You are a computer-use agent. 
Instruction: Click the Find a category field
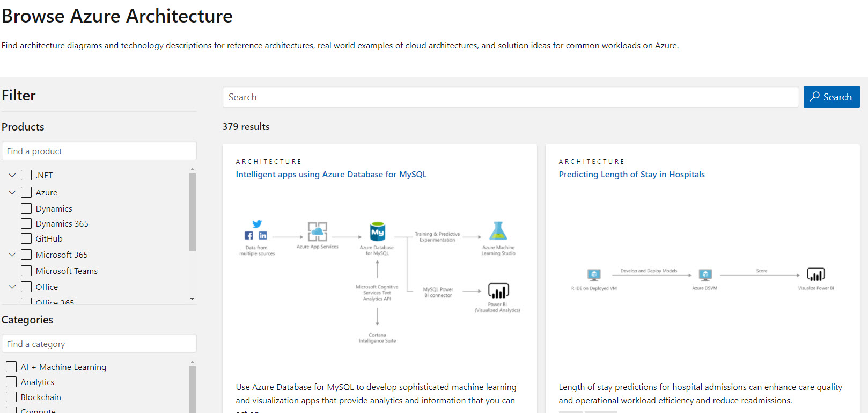99,344
